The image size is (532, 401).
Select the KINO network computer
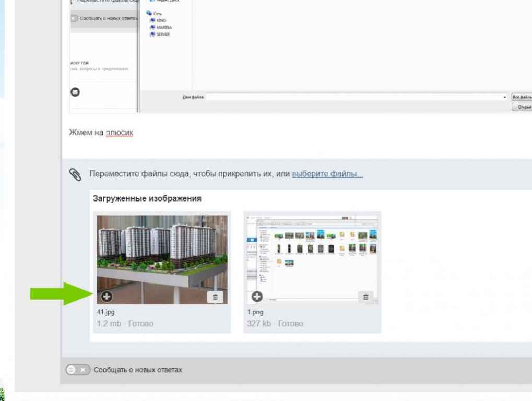point(158,20)
